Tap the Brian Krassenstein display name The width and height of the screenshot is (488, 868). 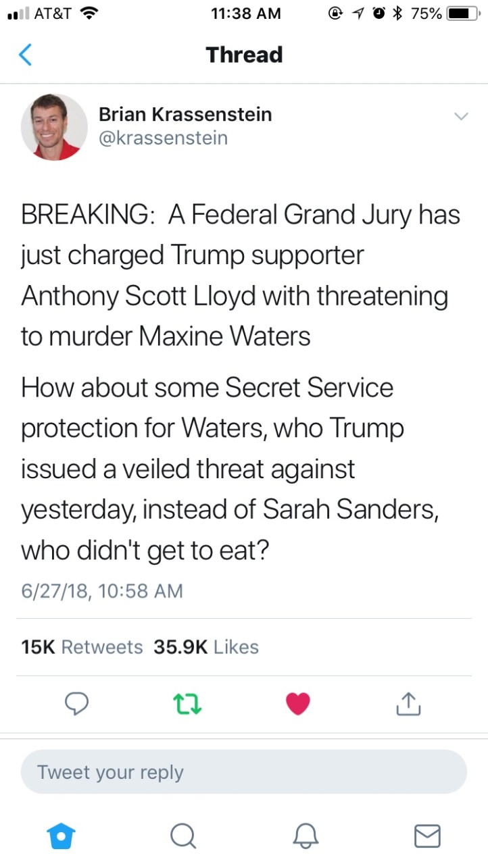coord(185,114)
